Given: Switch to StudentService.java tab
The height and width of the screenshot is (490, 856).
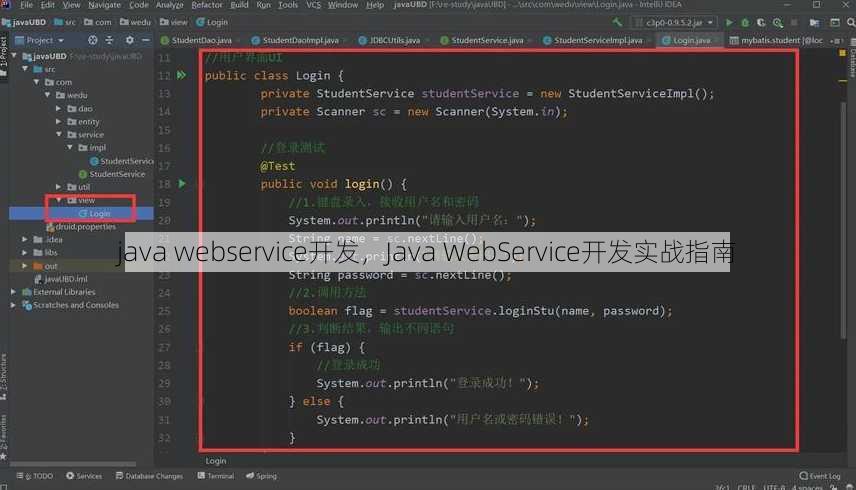Looking at the screenshot, I should click(x=485, y=40).
